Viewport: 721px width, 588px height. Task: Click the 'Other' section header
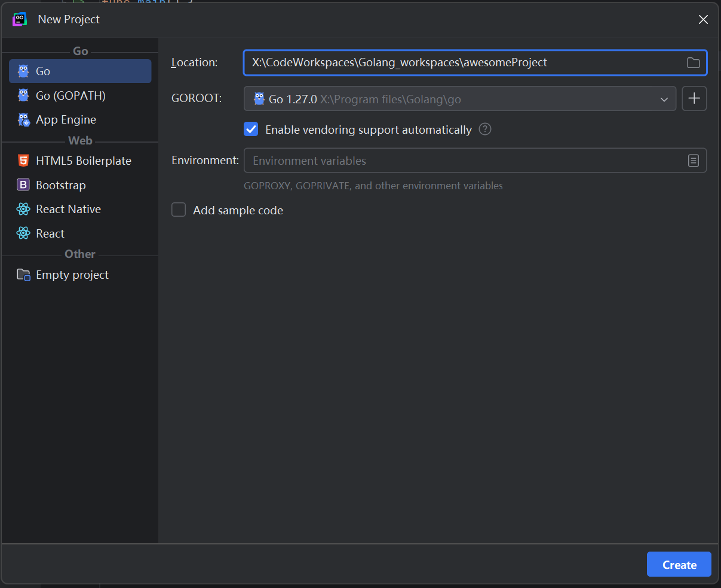pos(80,254)
